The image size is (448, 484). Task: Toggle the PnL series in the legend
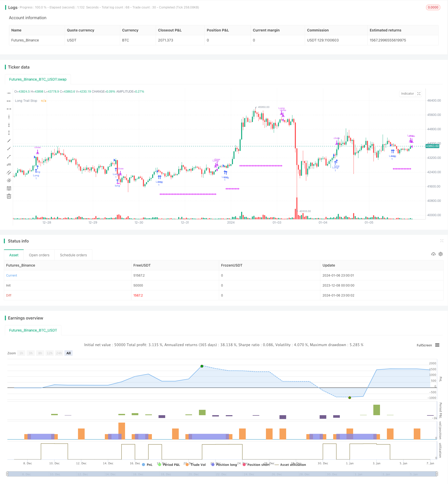147,465
